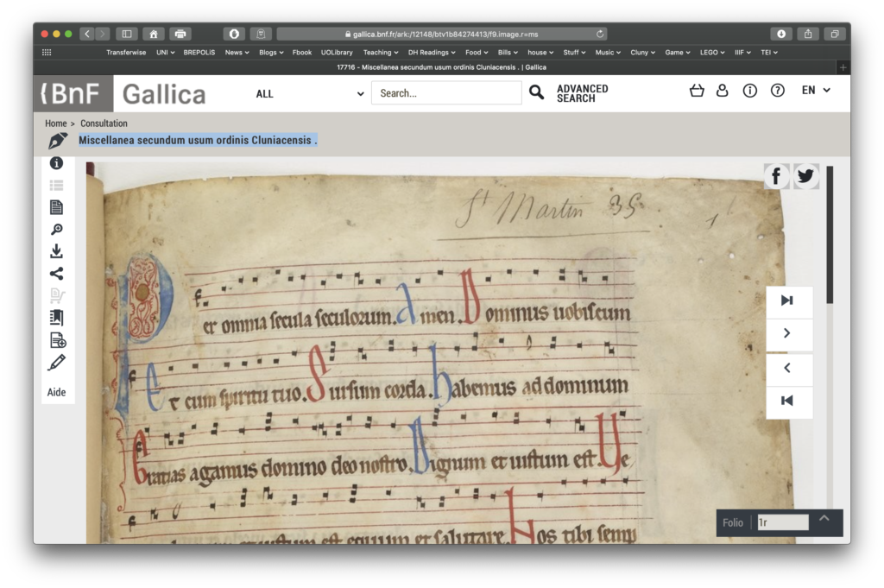Click the search magnifying glass icon
Viewport: 884px width, 588px height.
pos(536,92)
